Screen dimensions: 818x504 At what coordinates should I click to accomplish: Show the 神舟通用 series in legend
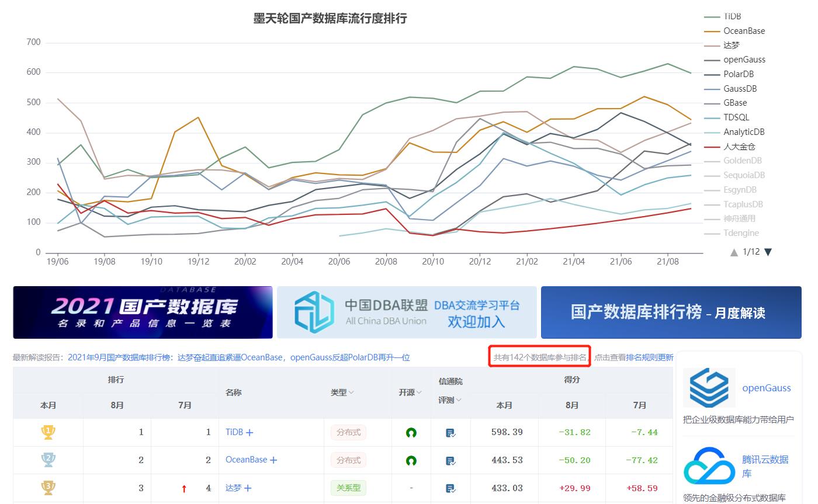[x=730, y=218]
